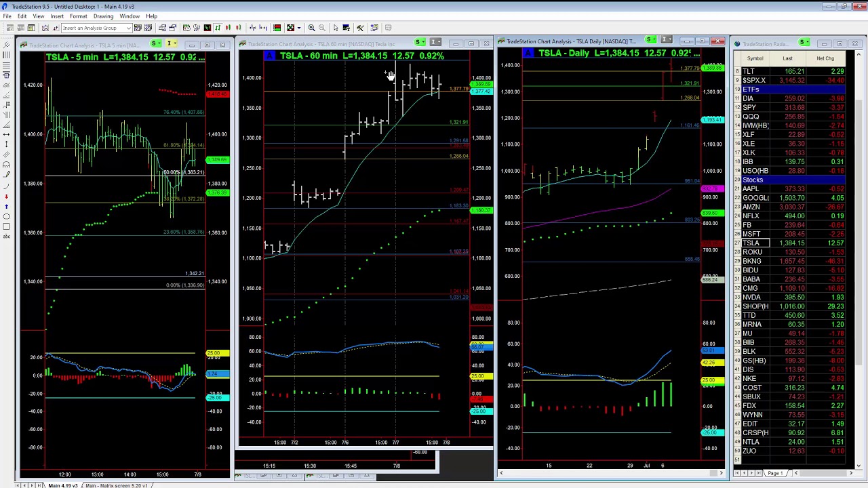Viewport: 868px width, 488px height.
Task: Select the ellipse drawing tool
Action: [6, 217]
